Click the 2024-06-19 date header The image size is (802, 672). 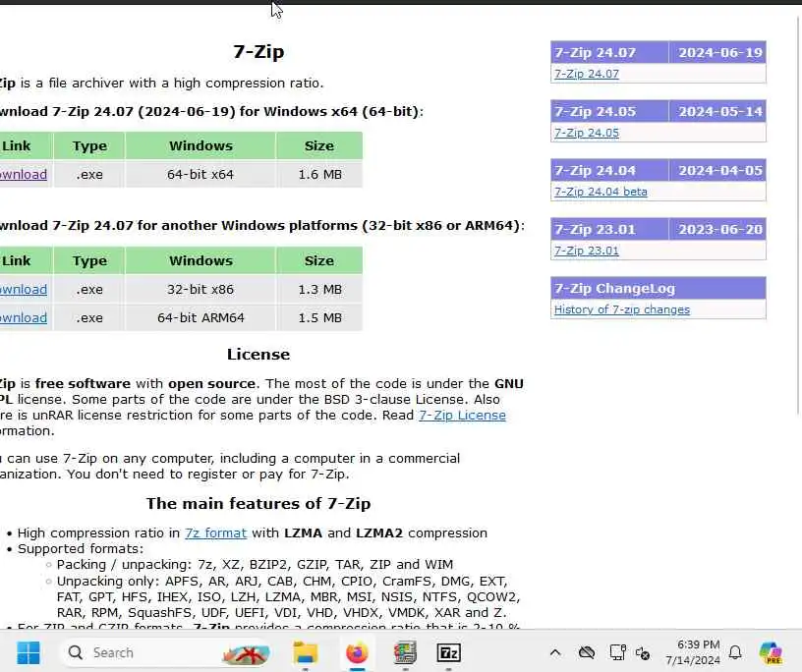719,53
